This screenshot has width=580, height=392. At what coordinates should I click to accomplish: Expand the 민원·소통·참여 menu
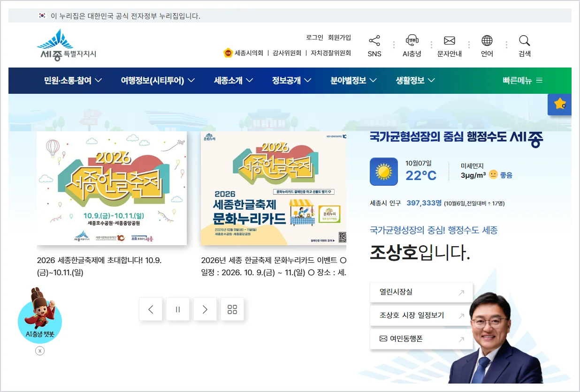pyautogui.click(x=73, y=81)
